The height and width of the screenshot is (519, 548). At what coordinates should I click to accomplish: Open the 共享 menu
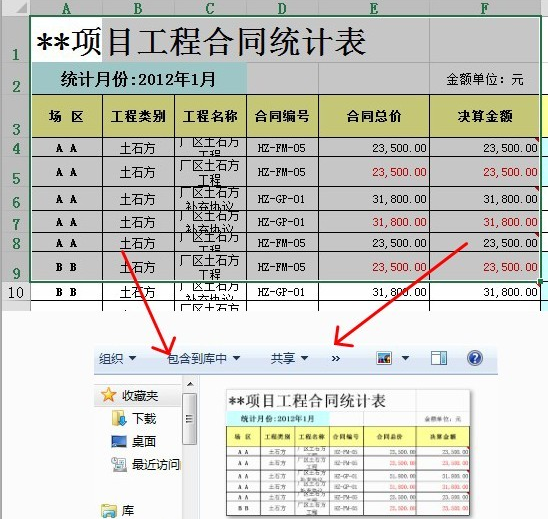click(x=289, y=359)
